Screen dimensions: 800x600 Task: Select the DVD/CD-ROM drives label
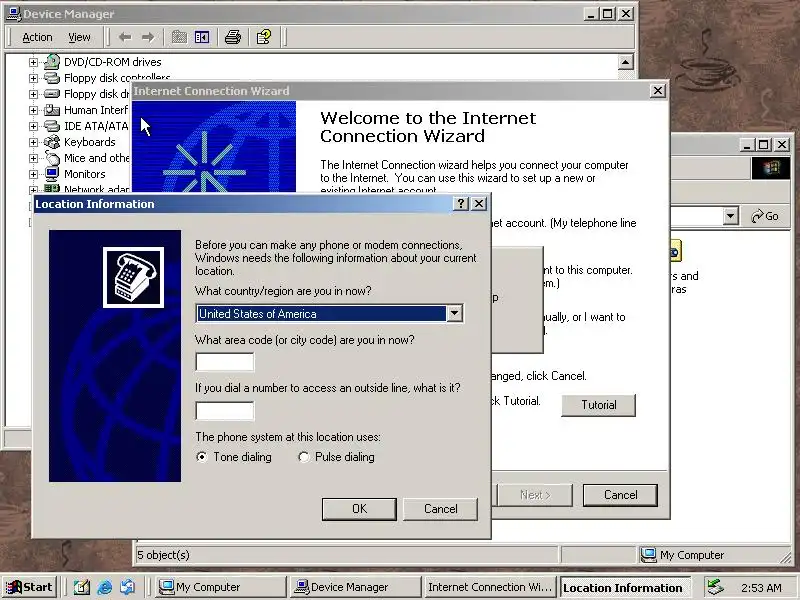[x=113, y=62]
